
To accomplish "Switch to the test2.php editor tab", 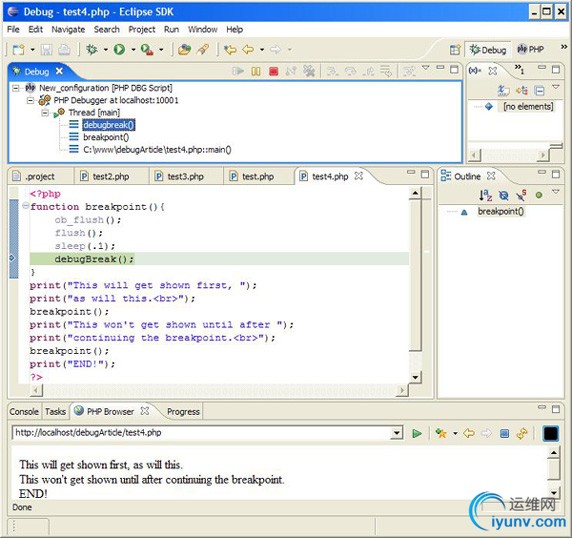I will [x=111, y=177].
